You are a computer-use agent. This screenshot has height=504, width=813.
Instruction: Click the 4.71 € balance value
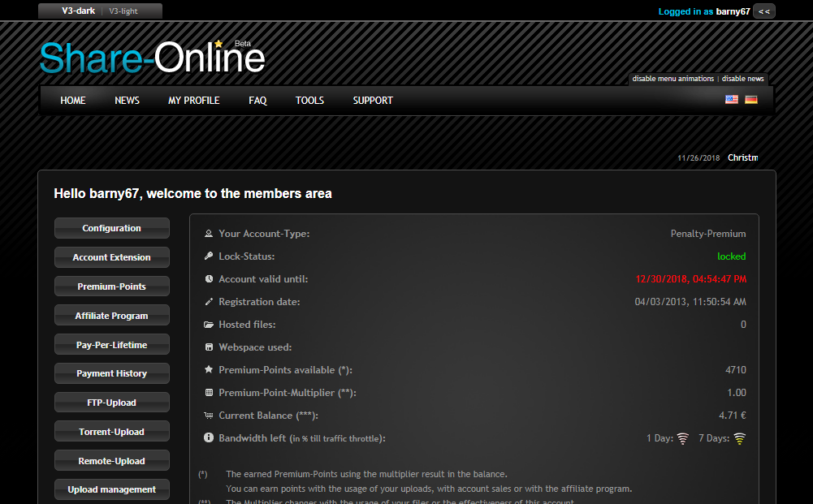pyautogui.click(x=732, y=416)
